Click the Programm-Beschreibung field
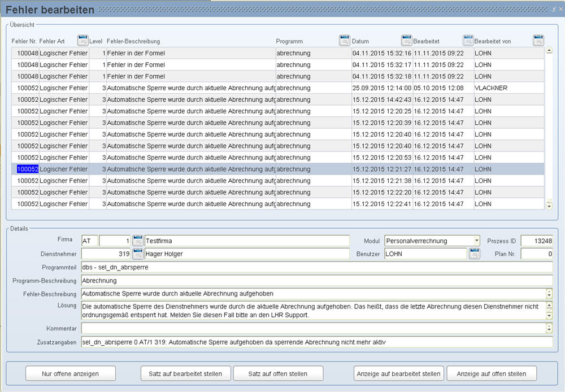This screenshot has height=392, width=565. (x=317, y=280)
